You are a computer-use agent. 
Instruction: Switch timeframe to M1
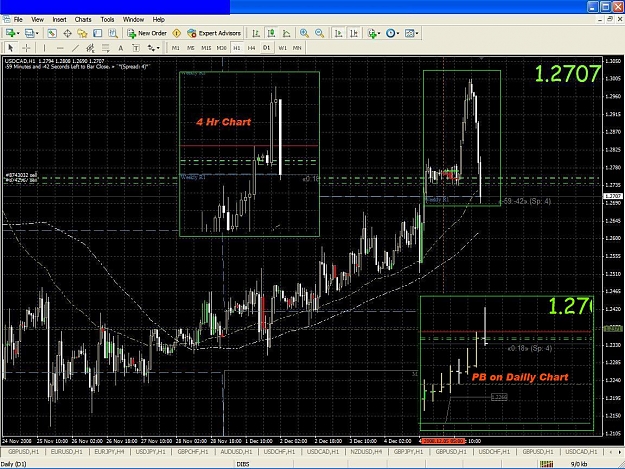click(x=175, y=48)
